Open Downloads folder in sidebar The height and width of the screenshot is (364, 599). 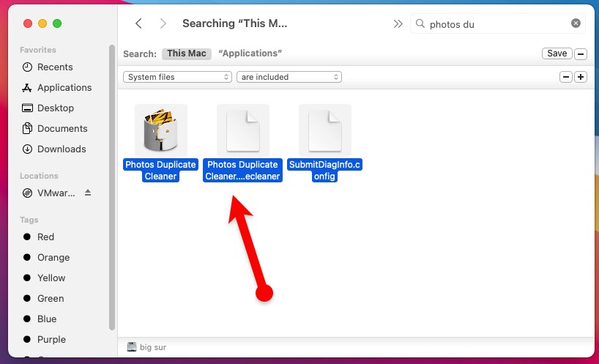(62, 149)
